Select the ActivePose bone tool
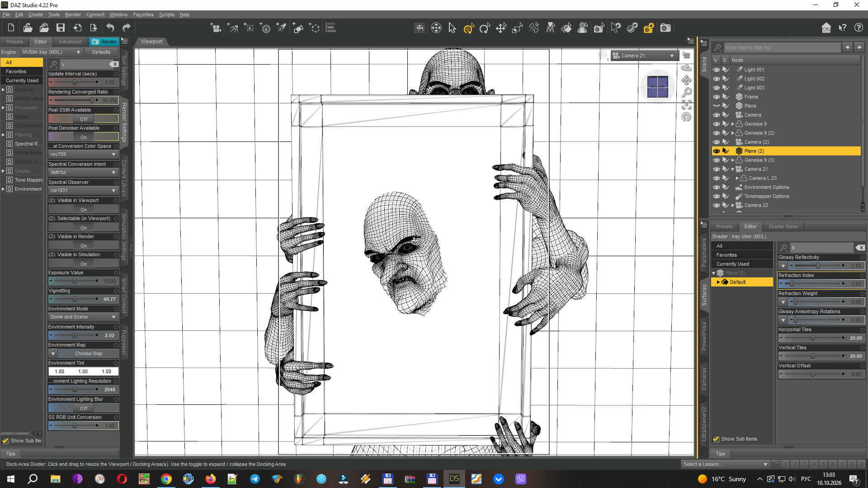The height and width of the screenshot is (488, 868). coord(534,28)
